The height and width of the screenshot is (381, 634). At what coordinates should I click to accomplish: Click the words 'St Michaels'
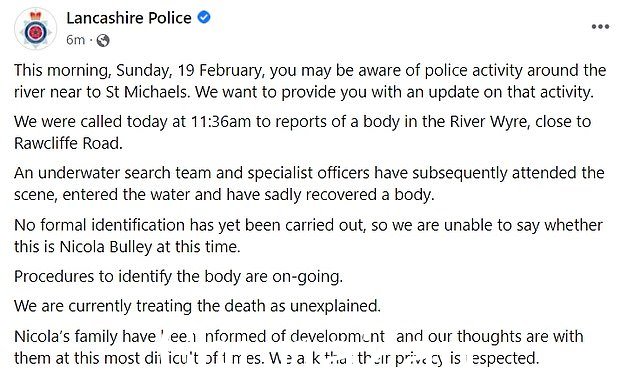(x=147, y=92)
